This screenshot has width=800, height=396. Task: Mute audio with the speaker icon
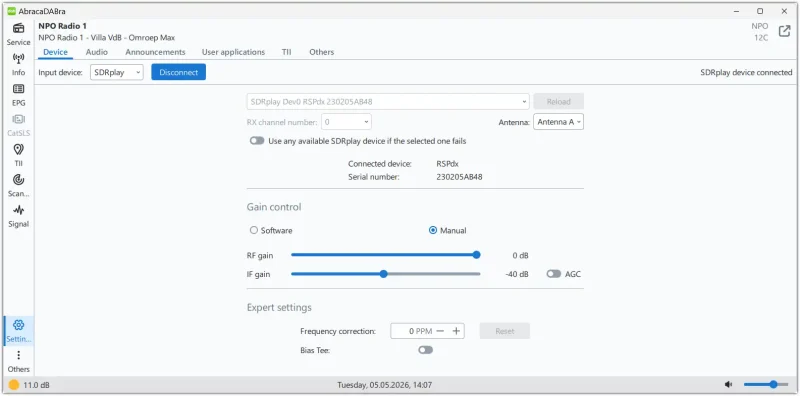(729, 384)
